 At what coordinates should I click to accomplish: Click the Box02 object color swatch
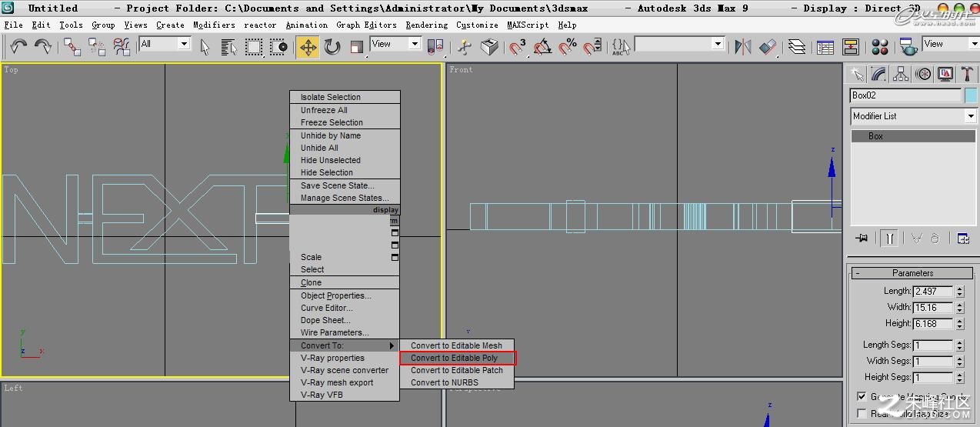[x=971, y=95]
